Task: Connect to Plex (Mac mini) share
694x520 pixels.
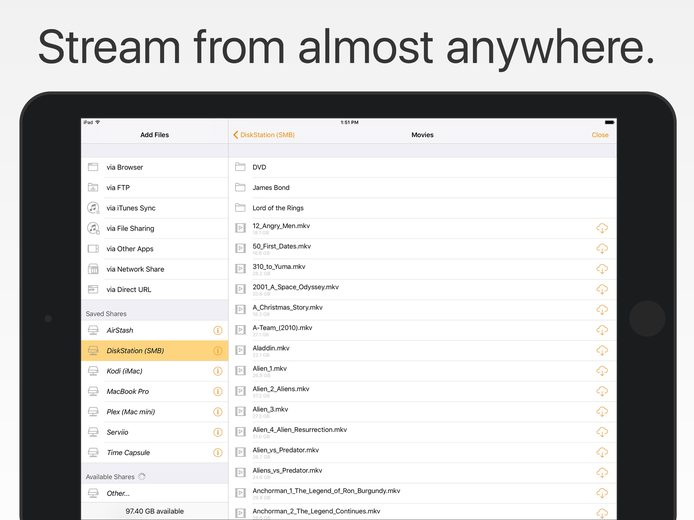Action: [x=154, y=412]
